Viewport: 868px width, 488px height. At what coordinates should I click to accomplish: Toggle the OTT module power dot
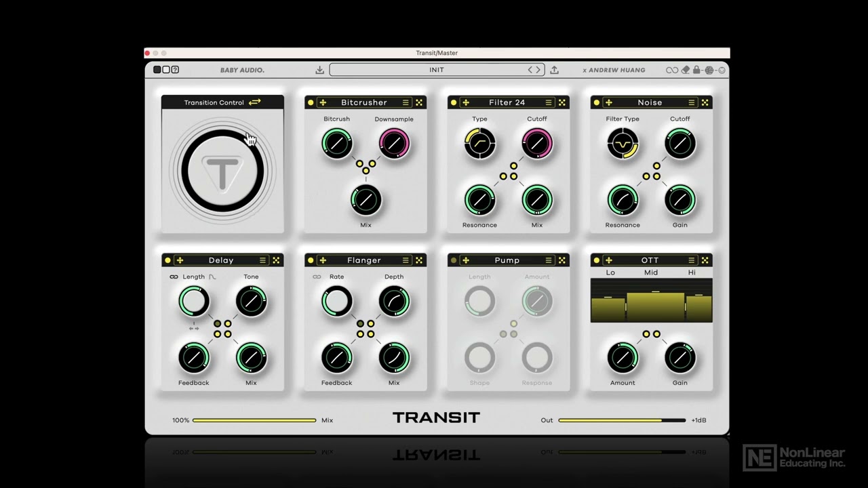[597, 260]
